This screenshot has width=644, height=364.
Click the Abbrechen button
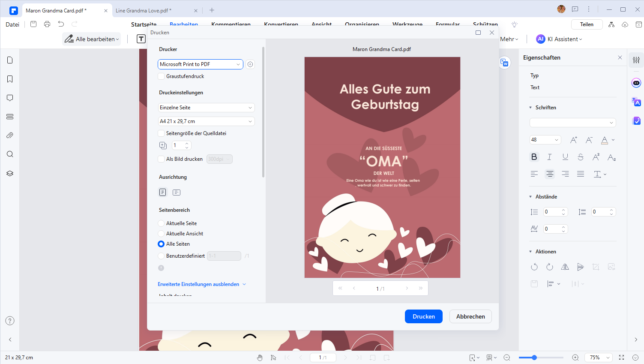(470, 316)
